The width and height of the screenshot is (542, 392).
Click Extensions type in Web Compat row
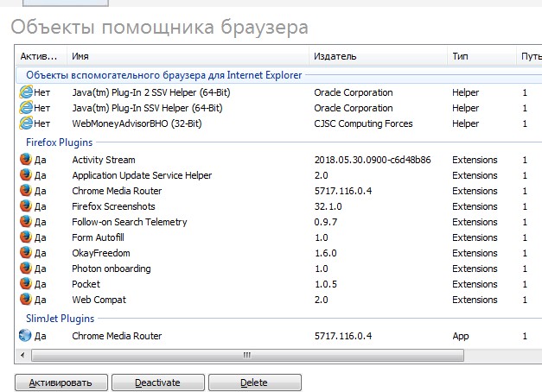pos(475,300)
